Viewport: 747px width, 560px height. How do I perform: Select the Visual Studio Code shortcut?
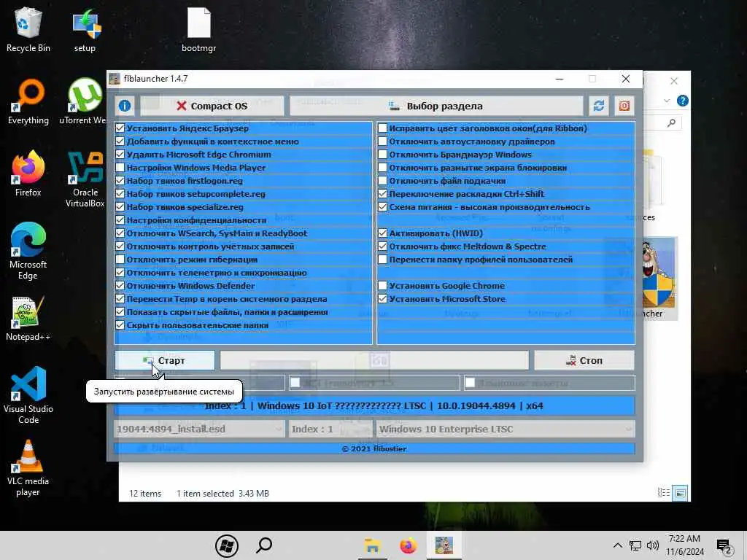(x=28, y=396)
